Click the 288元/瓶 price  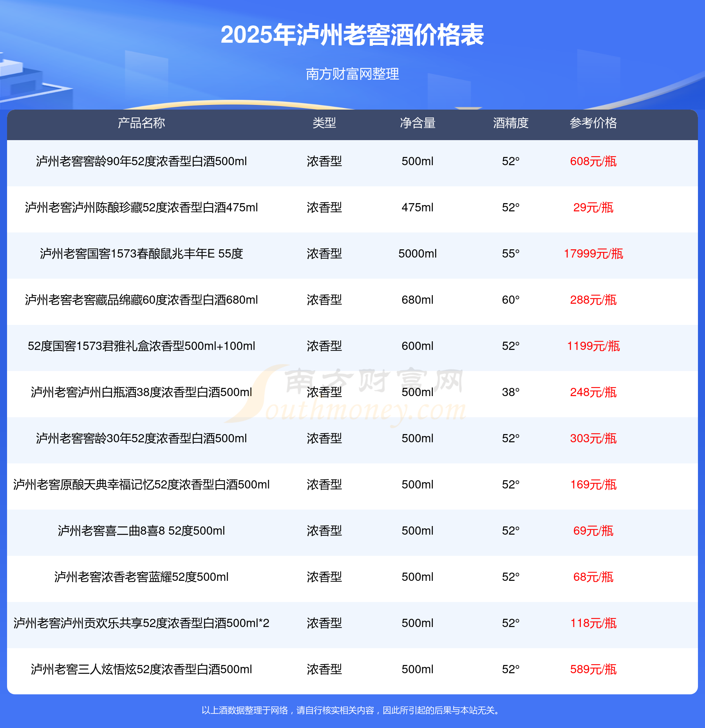pyautogui.click(x=593, y=300)
